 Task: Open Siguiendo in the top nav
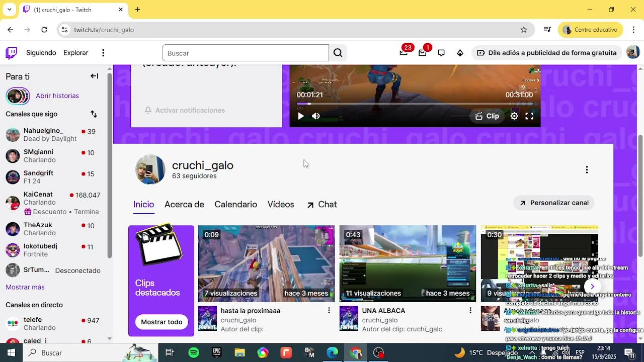[41, 53]
